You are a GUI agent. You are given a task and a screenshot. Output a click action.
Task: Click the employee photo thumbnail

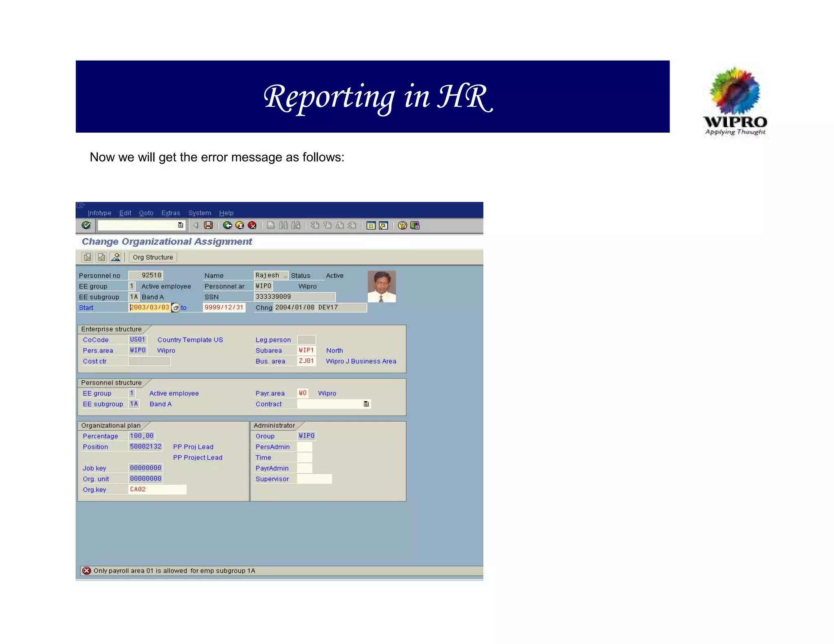coord(382,286)
